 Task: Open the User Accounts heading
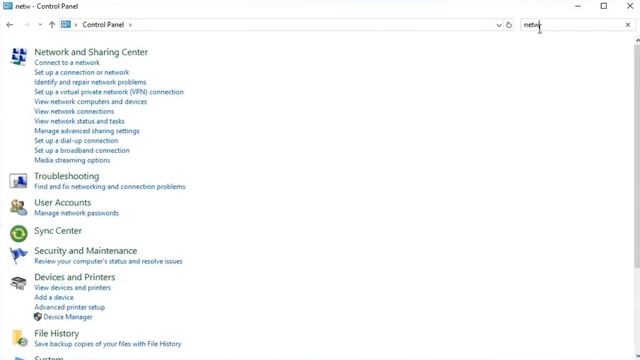(62, 202)
